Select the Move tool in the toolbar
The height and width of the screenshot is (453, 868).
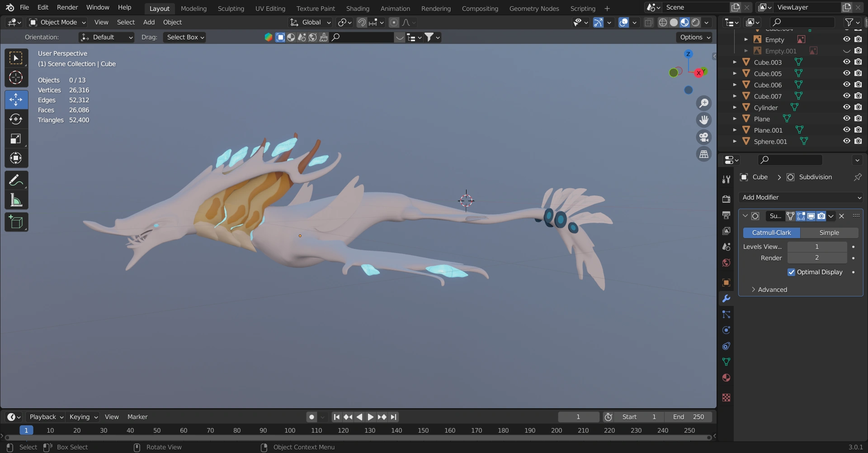(16, 99)
